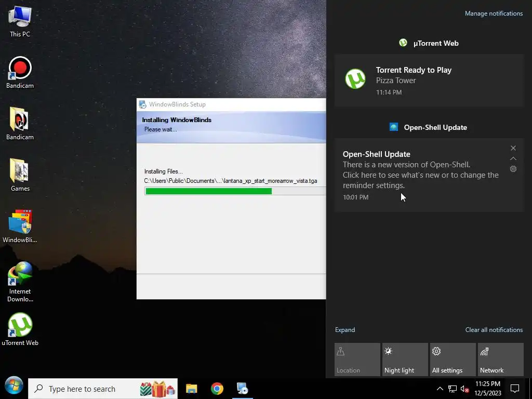The height and width of the screenshot is (399, 532).
Task: Click the µTorrent Web group header icon
Action: pyautogui.click(x=403, y=43)
